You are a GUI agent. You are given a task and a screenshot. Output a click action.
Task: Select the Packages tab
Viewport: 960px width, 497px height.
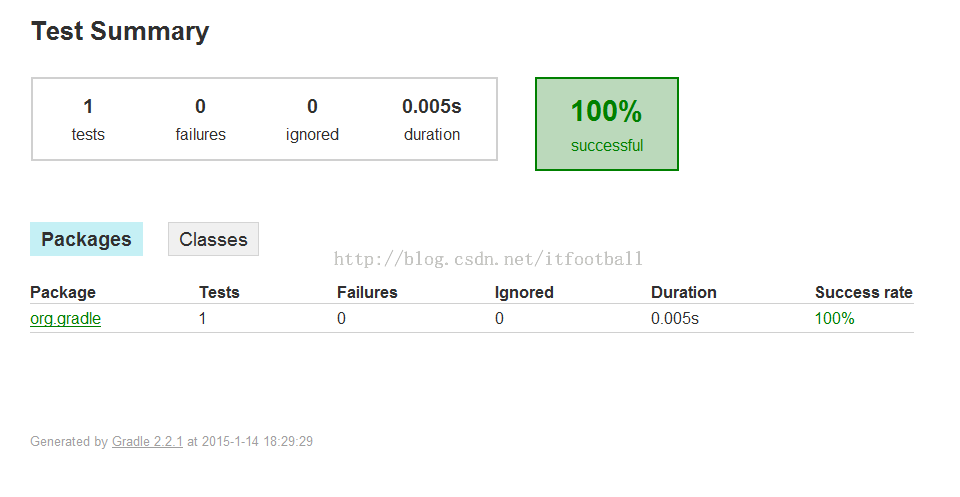point(86,239)
